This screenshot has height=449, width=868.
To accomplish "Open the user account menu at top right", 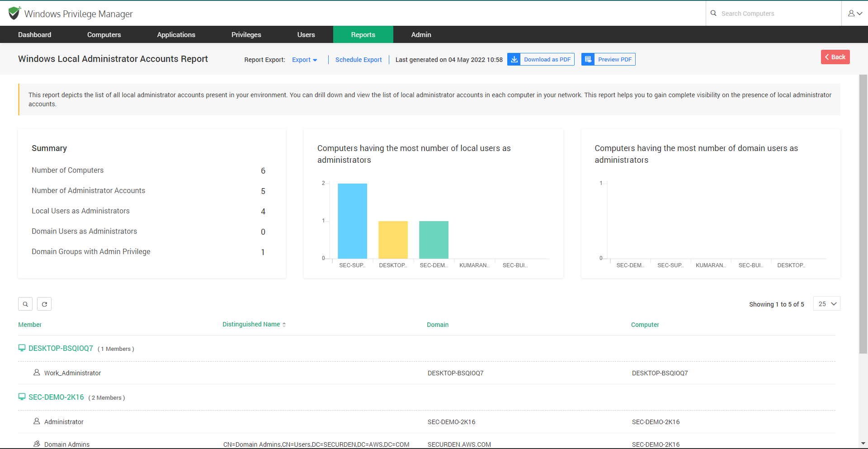I will [x=855, y=13].
